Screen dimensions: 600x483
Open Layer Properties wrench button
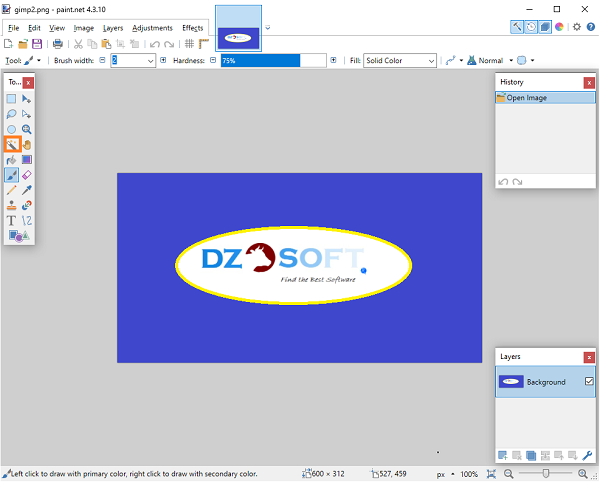(587, 455)
